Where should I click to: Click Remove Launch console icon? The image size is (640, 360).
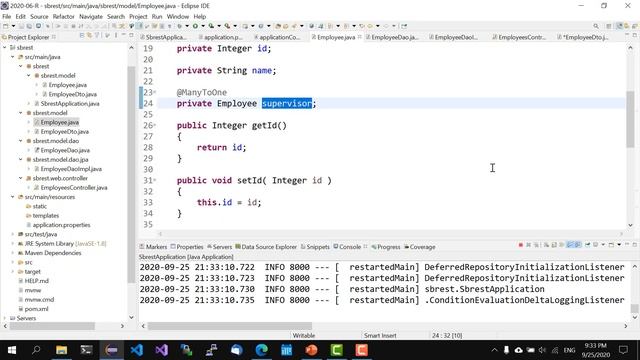tap(529, 245)
